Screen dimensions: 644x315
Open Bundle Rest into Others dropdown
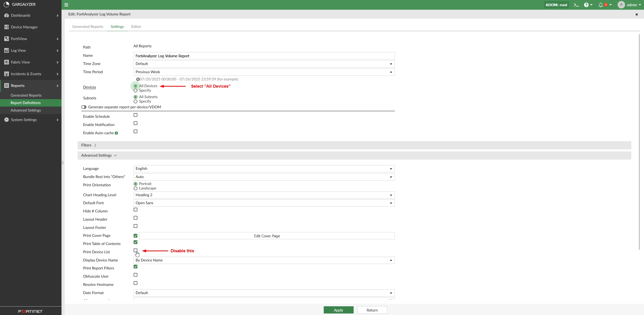point(264,177)
